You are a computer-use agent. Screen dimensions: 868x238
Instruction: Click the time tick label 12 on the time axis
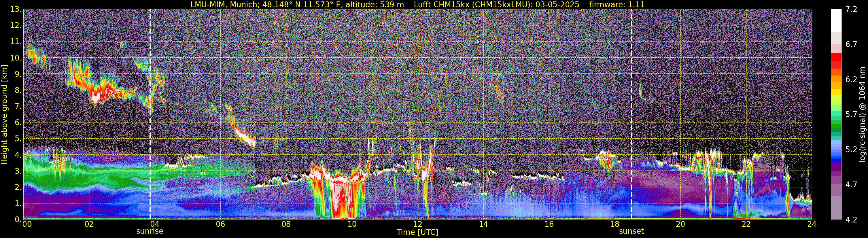[x=417, y=224]
